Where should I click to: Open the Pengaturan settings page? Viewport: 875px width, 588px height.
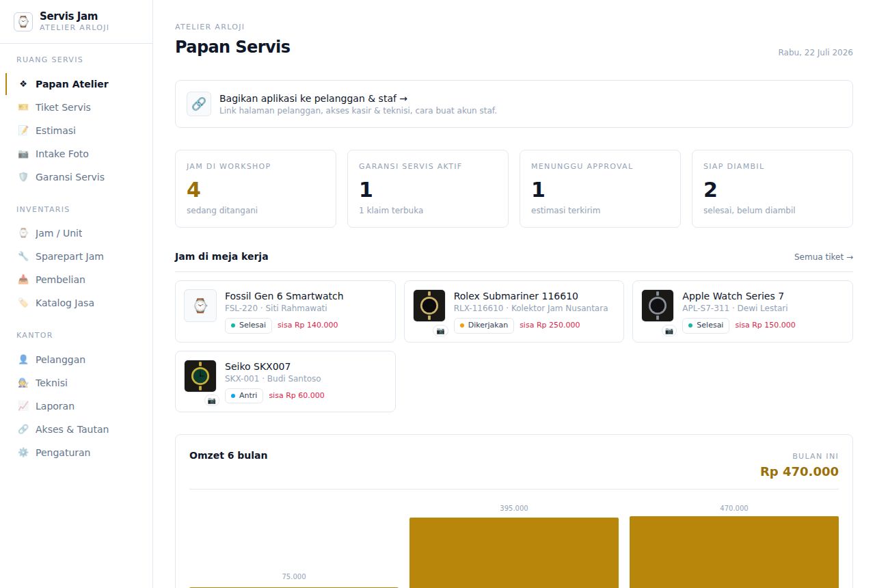77,453
